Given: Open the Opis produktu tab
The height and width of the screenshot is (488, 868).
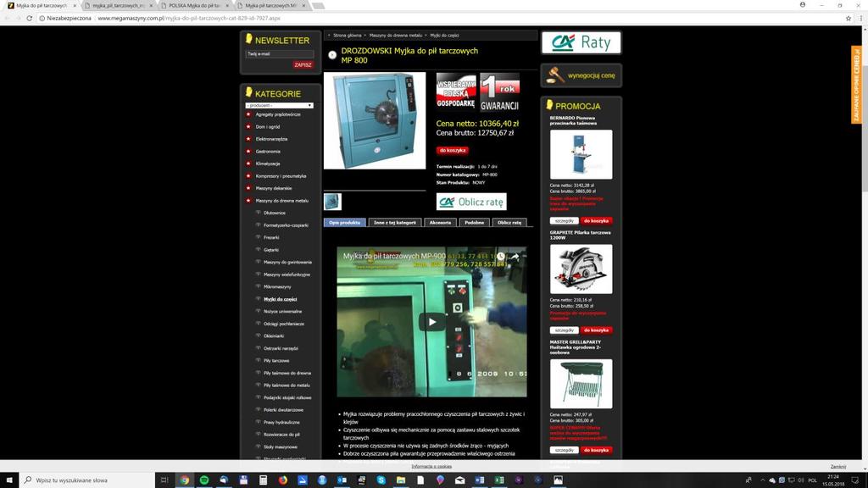Looking at the screenshot, I should click(344, 223).
